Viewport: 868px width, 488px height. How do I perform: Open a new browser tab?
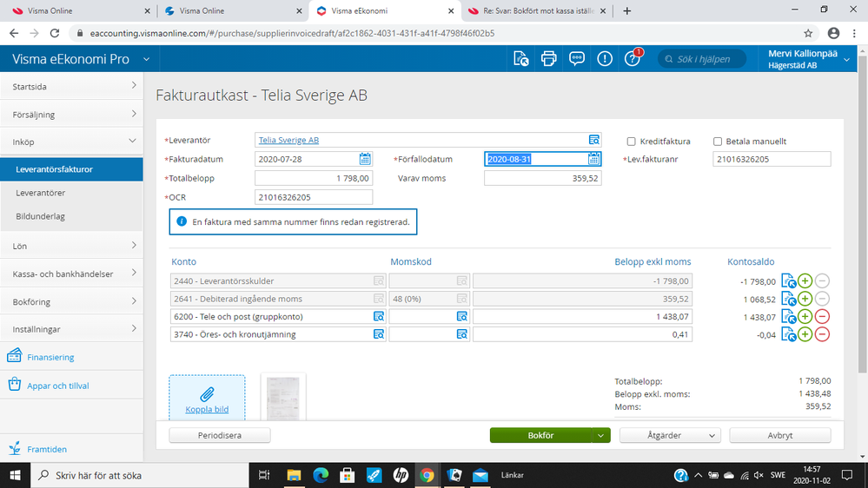pyautogui.click(x=626, y=10)
